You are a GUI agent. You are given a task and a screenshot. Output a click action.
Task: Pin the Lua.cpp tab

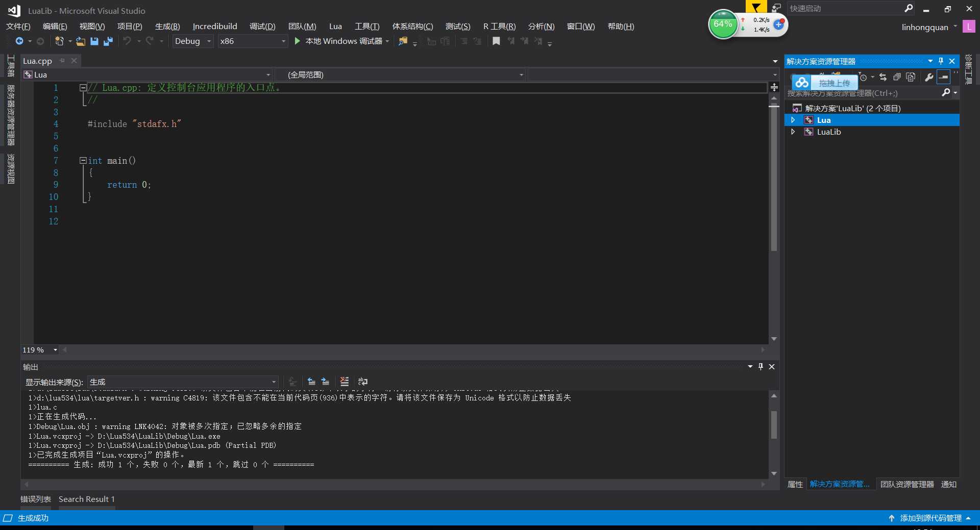point(62,61)
